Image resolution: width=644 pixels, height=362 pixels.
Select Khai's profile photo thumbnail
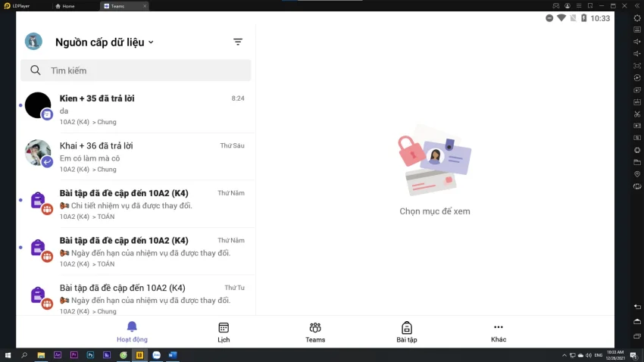(38, 153)
